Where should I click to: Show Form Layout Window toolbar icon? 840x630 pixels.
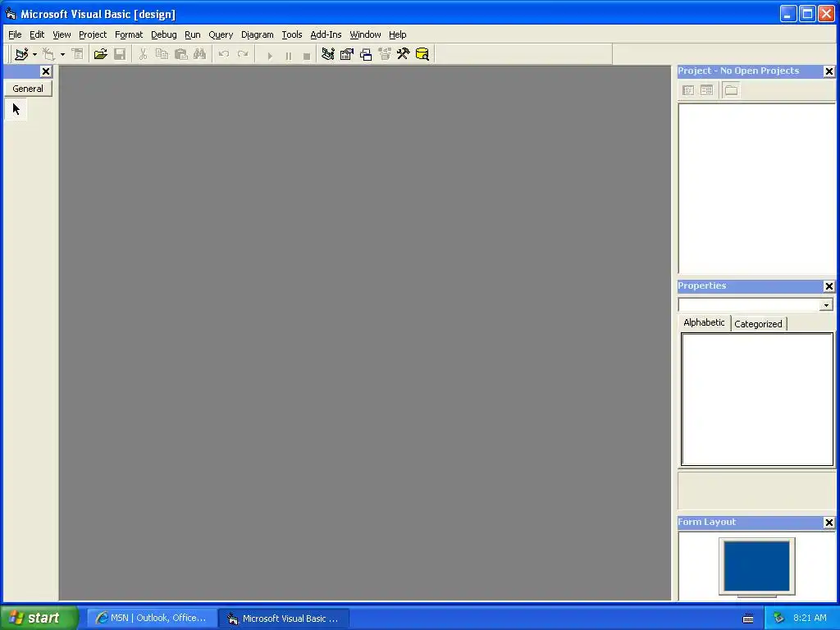coord(366,54)
